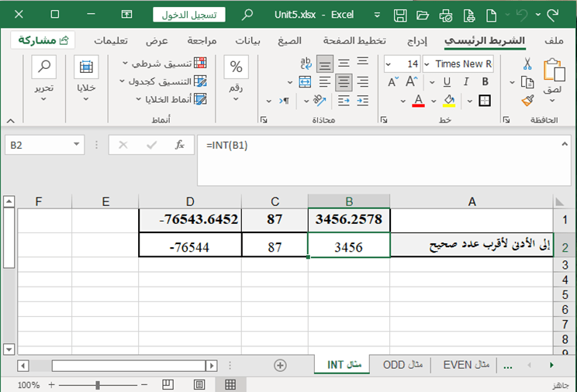Click the Borders icon in font group
This screenshot has height=392, width=577.
click(485, 100)
